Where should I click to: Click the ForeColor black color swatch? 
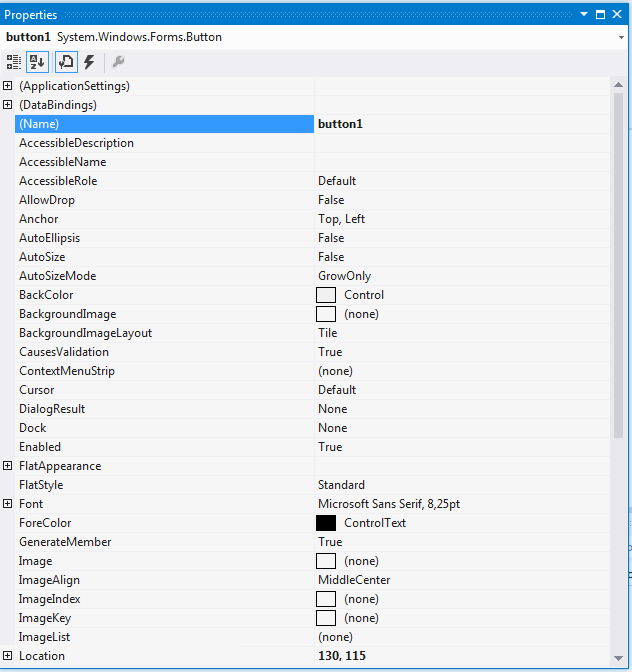[x=326, y=523]
